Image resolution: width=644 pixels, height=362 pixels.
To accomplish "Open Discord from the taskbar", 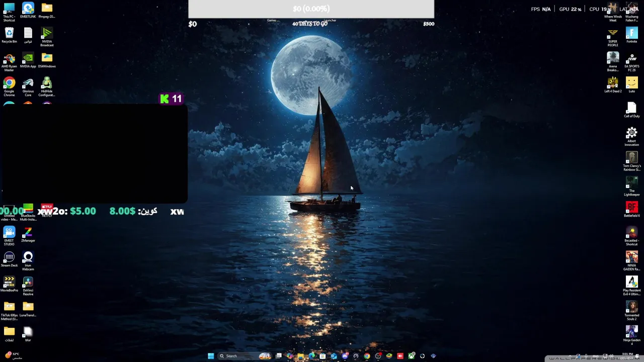I will (x=345, y=356).
